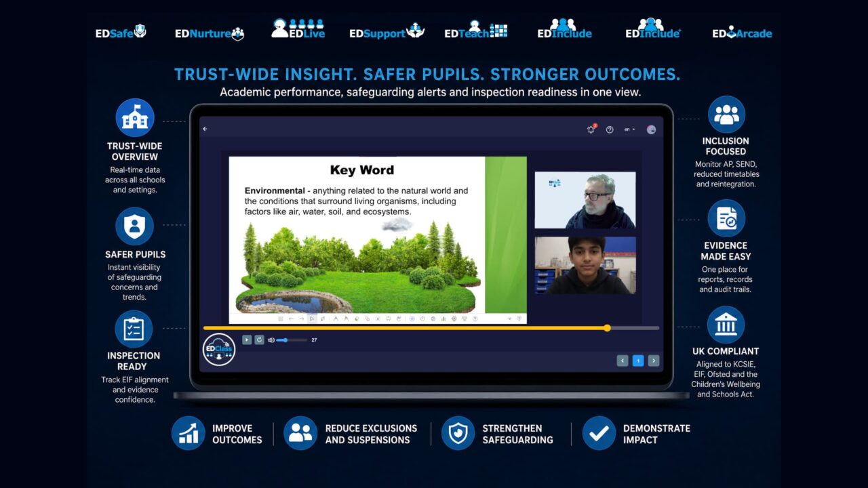Viewport: 868px width, 488px height.
Task: Open the notifications bell
Action: point(591,129)
